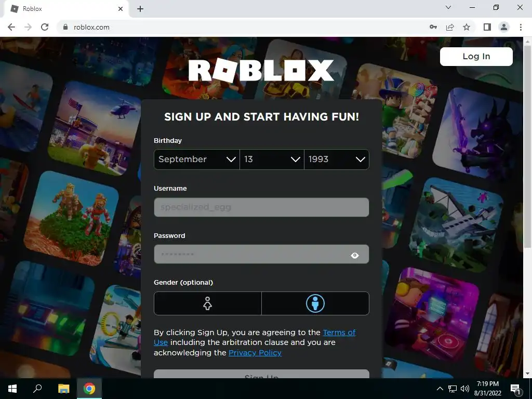This screenshot has height=399, width=532.
Task: Open the taskbar clock and date
Action: click(487, 389)
